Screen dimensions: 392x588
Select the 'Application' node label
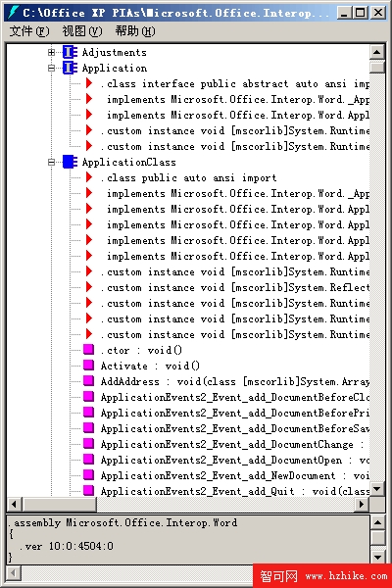[x=115, y=69]
